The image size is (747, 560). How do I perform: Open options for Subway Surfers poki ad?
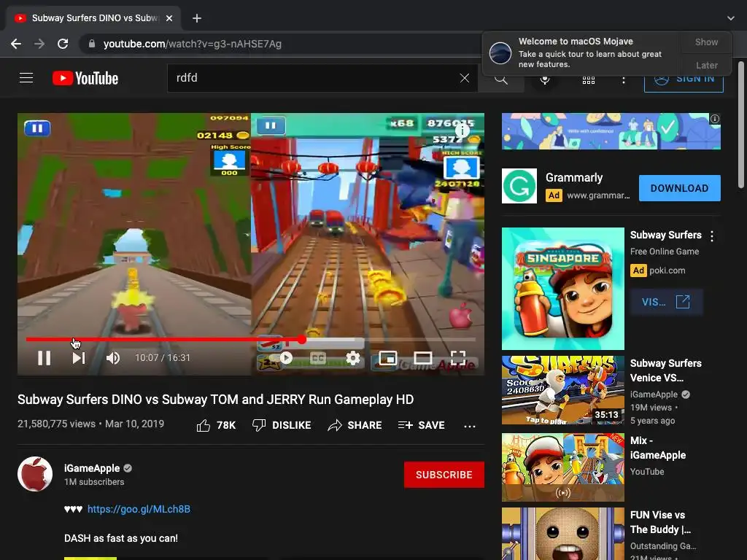tap(712, 236)
